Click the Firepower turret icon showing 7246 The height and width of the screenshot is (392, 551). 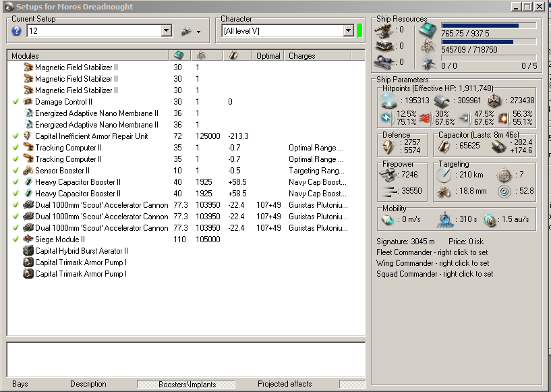[388, 175]
